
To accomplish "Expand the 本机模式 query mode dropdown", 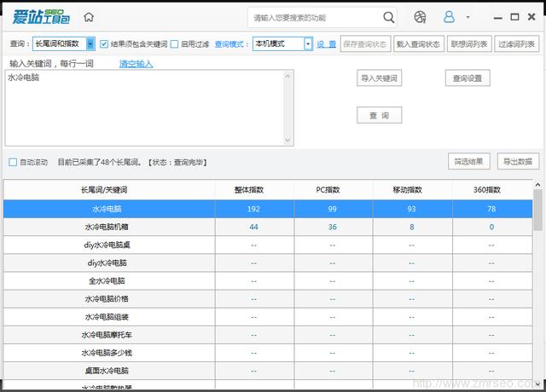I will (x=307, y=44).
